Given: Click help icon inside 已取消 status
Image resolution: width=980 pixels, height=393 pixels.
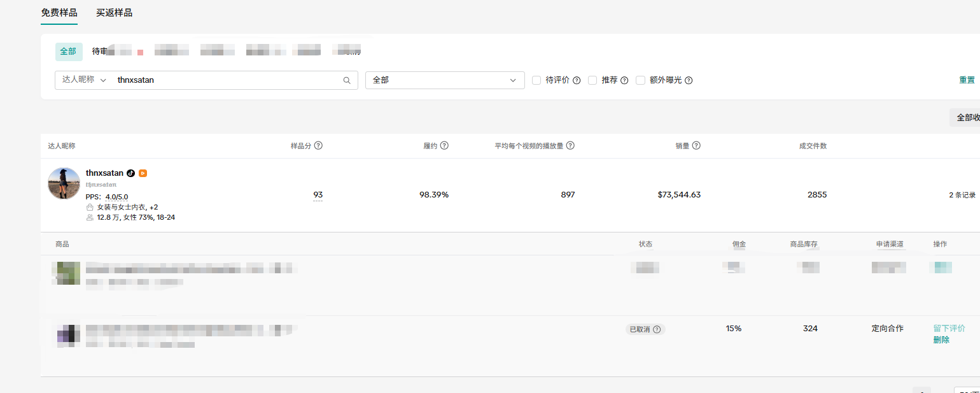Looking at the screenshot, I should pyautogui.click(x=657, y=329).
